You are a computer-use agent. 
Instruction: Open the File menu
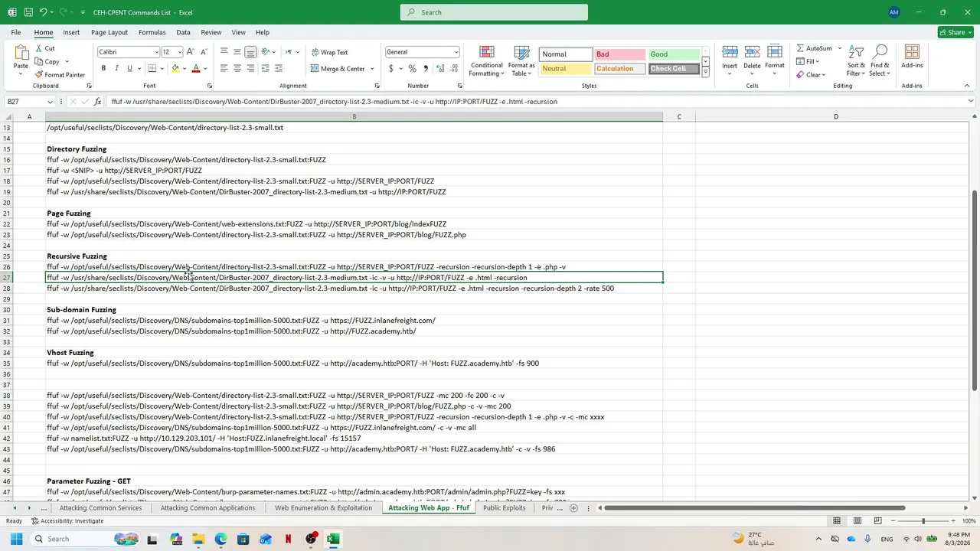click(x=15, y=32)
